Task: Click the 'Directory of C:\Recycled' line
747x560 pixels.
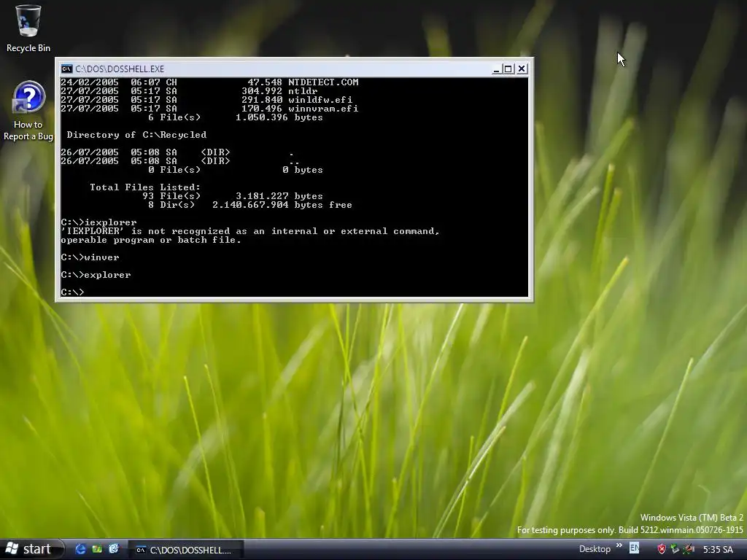Action: pos(136,135)
